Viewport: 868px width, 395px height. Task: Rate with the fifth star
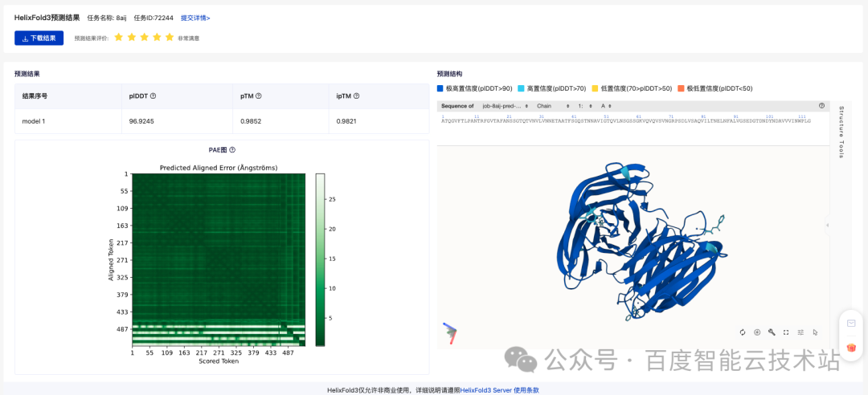(170, 38)
